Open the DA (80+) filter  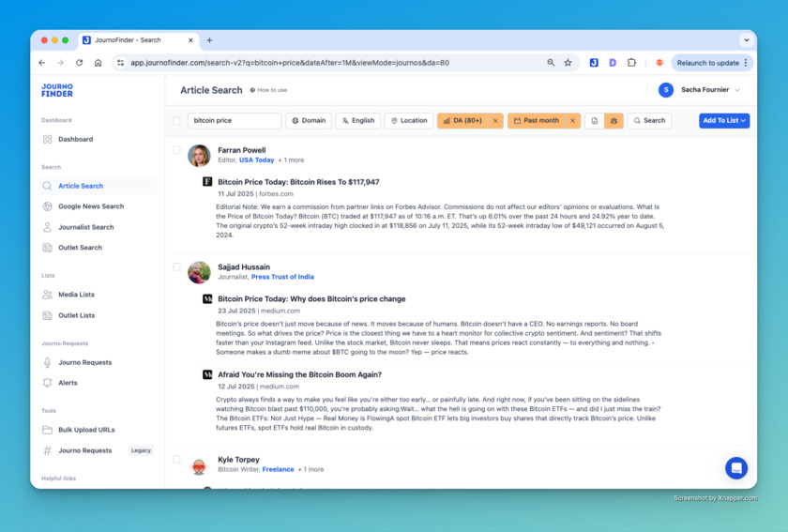462,121
